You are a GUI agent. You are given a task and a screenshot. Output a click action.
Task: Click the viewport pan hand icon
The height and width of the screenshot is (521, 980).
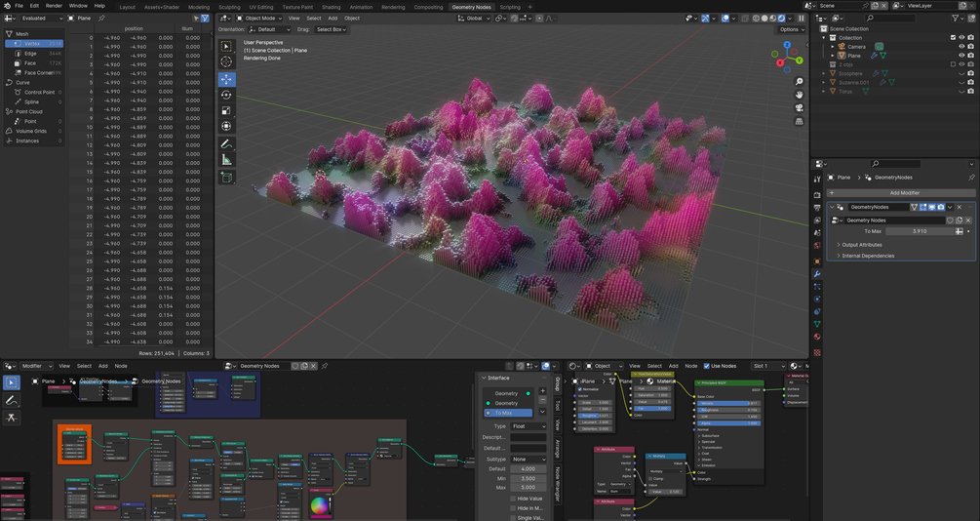(x=799, y=95)
